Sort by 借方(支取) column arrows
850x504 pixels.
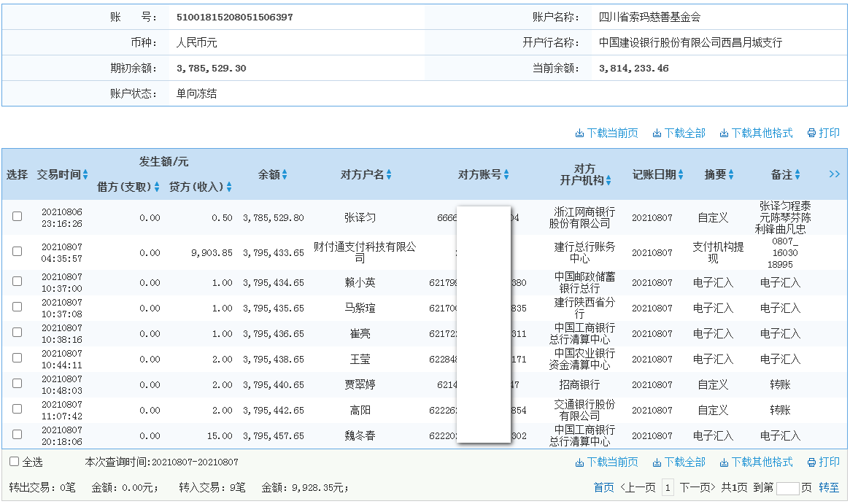157,187
